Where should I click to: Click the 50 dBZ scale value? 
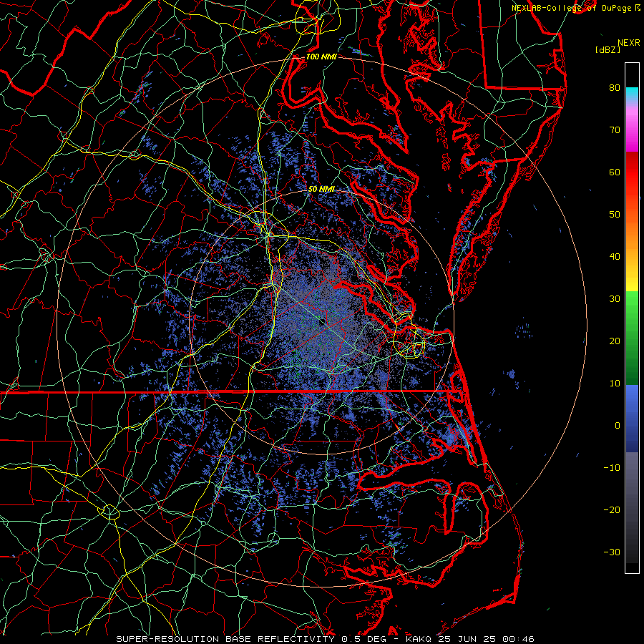[x=615, y=215]
